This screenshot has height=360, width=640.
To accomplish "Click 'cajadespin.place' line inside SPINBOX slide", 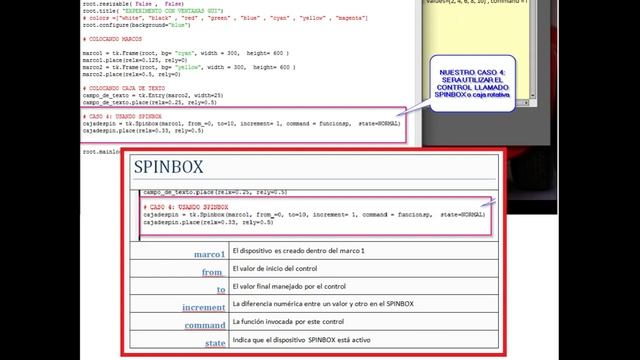I will coord(209,222).
